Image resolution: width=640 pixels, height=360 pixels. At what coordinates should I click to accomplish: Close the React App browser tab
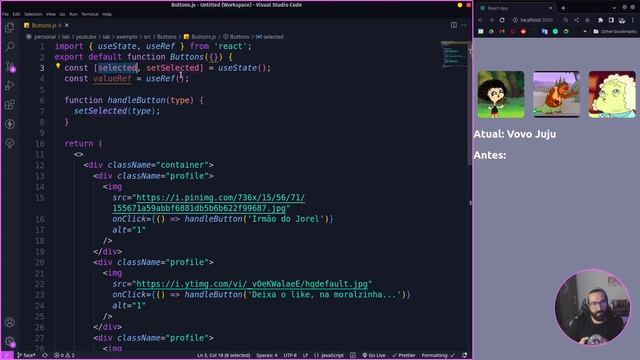click(550, 8)
